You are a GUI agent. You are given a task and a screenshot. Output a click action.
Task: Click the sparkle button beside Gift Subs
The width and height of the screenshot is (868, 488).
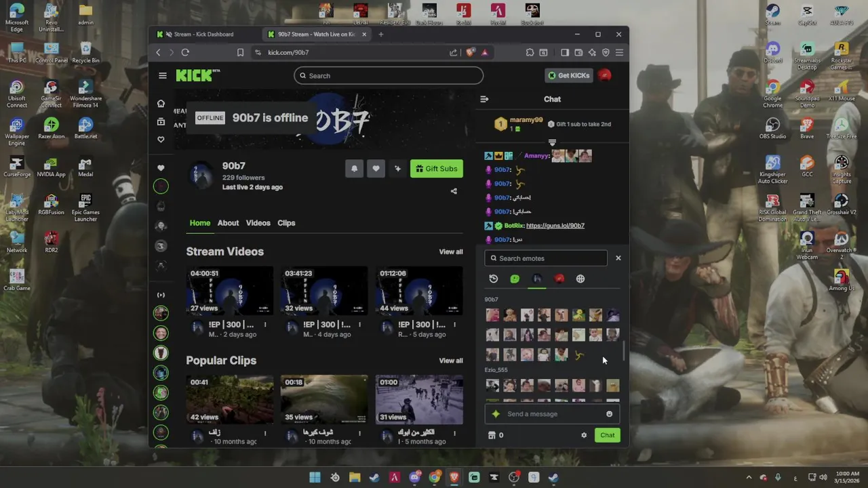[x=397, y=169]
